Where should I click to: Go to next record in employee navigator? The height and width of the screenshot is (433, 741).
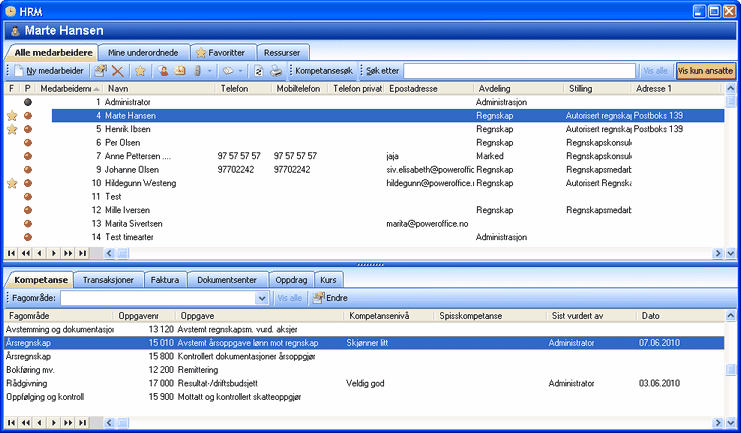click(x=54, y=253)
